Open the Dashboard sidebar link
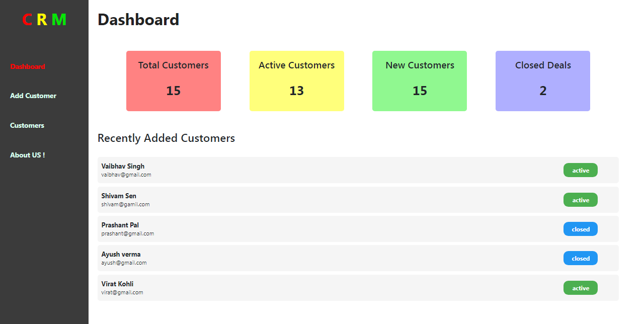Image resolution: width=644 pixels, height=324 pixels. pos(28,66)
